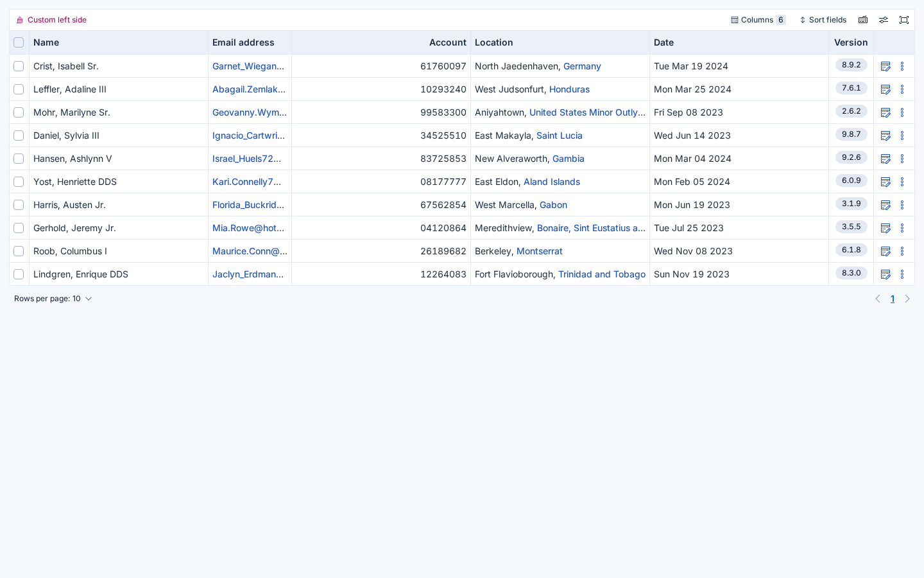Open the Honduras location link
The image size is (924, 578).
pos(569,89)
